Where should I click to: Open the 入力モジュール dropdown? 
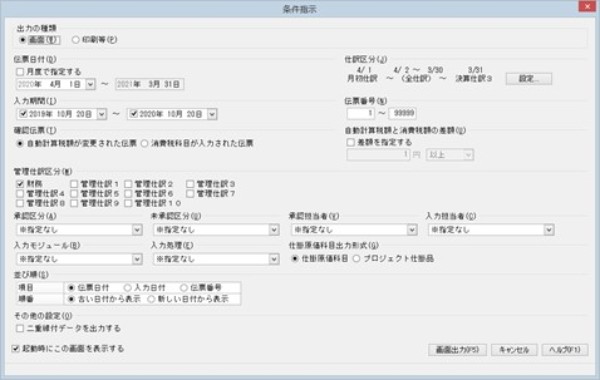tap(79, 259)
